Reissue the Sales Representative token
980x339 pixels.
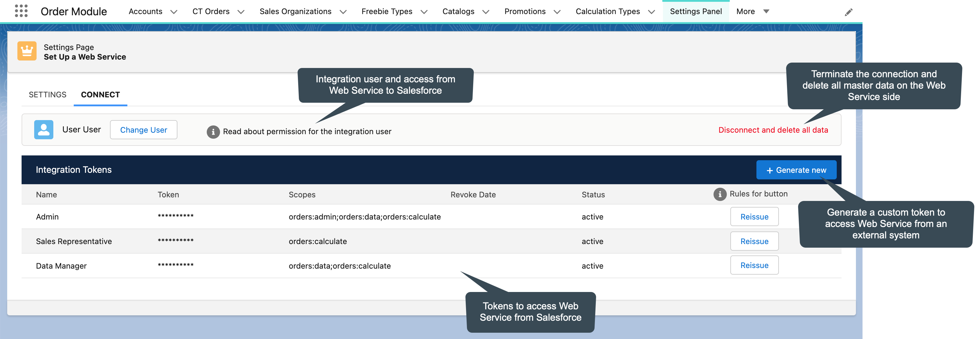tap(754, 241)
